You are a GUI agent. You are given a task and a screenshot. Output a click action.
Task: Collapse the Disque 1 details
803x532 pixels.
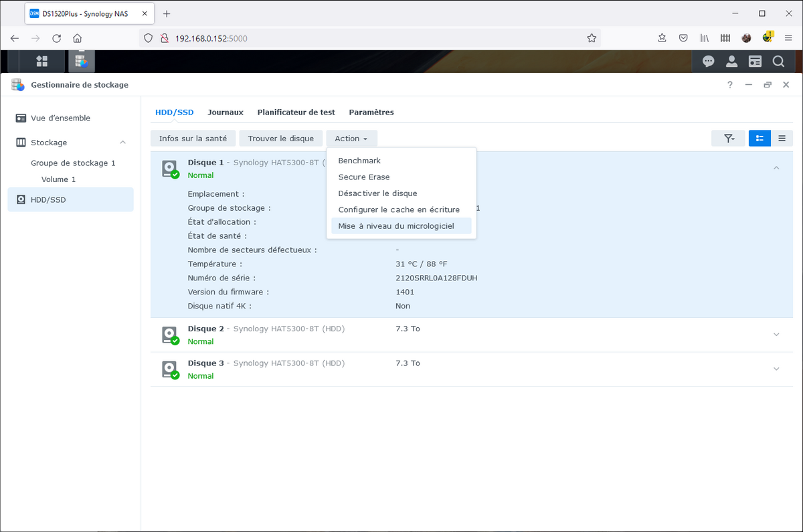coord(776,168)
